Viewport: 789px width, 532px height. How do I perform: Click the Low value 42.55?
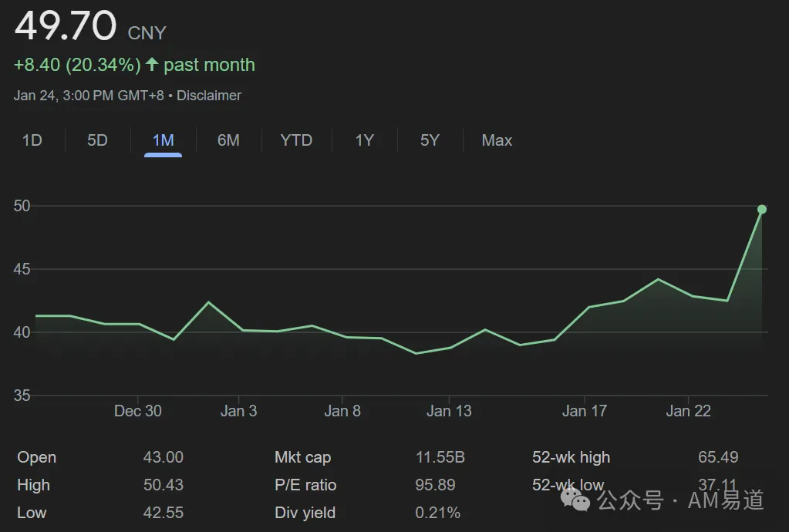163,513
